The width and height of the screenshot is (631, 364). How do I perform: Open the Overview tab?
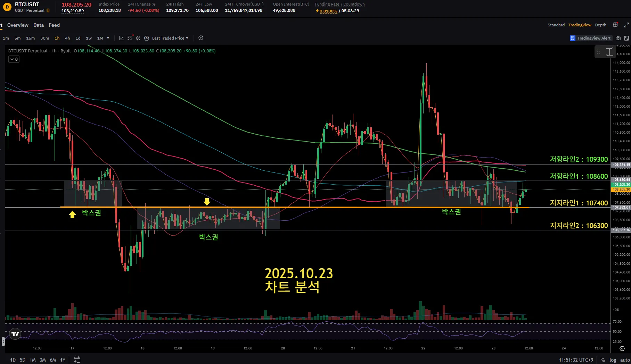[x=18, y=25]
